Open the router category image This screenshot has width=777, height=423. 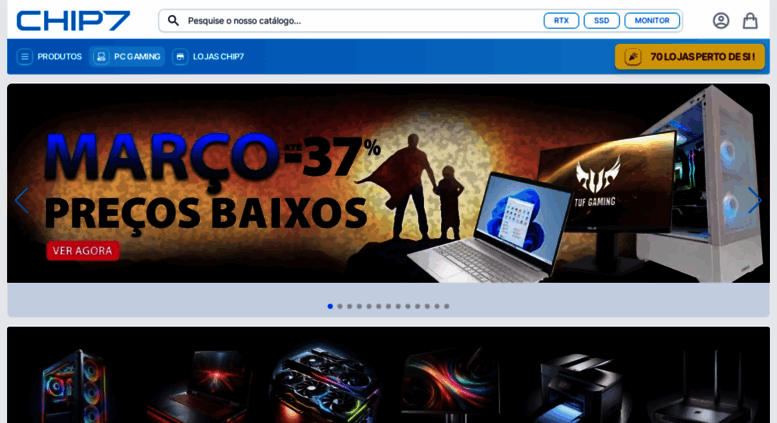704,386
